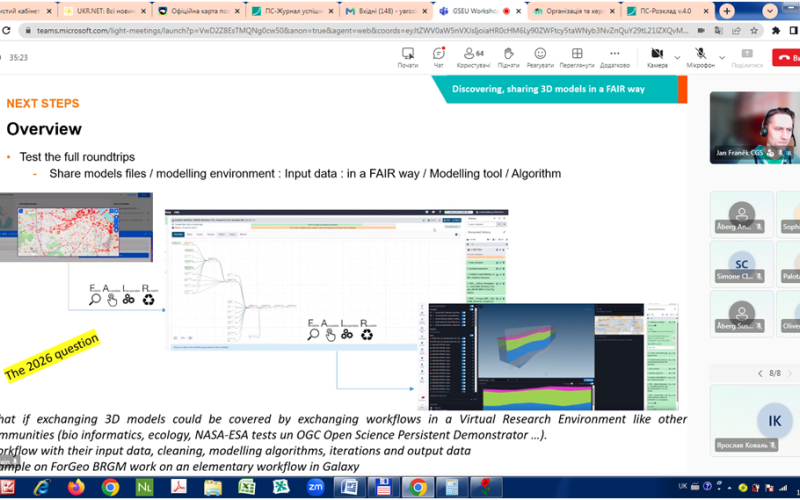Viewport: 800px width, 500px height.
Task: Bookmark this page with the star icon
Action: point(754,31)
